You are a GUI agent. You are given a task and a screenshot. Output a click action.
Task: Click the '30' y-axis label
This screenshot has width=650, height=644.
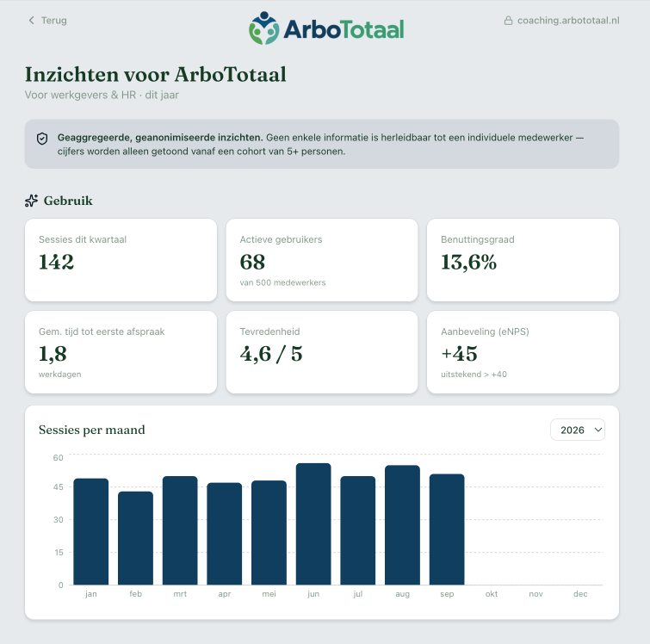pos(58,520)
